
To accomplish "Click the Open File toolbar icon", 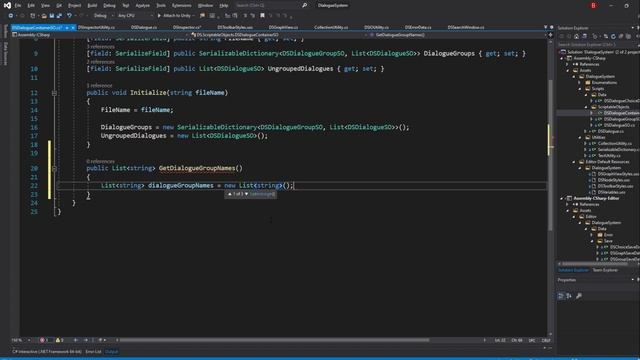I will [44, 16].
